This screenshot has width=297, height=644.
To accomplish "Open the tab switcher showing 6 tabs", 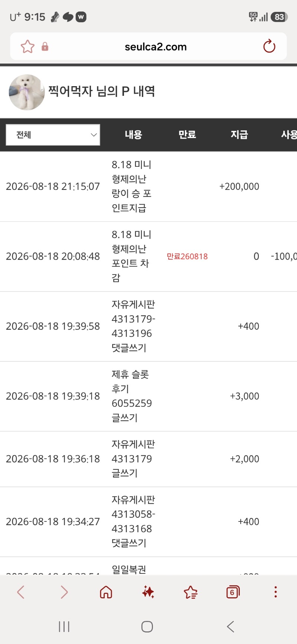I will tap(233, 592).
